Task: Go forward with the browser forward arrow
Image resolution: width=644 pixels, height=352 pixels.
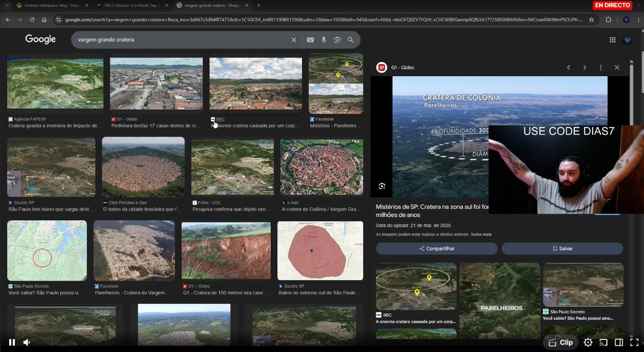Action: [x=20, y=19]
